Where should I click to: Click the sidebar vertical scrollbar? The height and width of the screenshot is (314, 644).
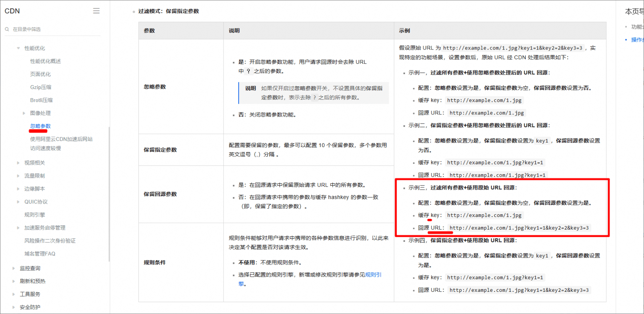point(109,194)
